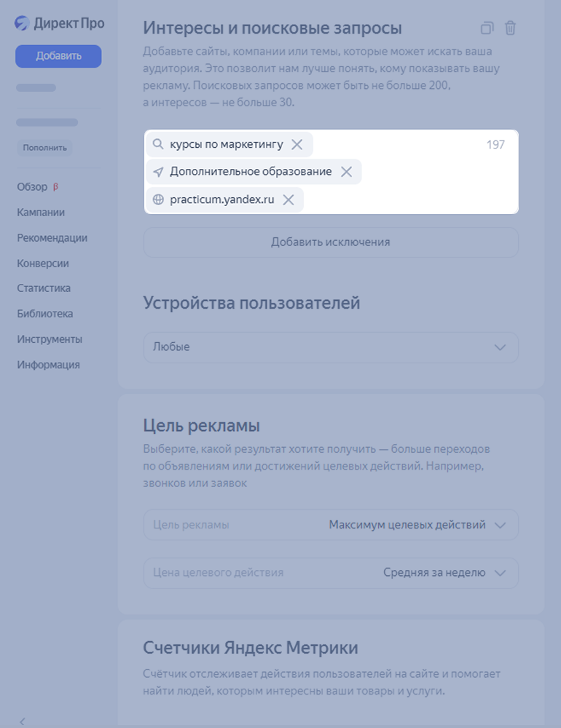This screenshot has height=728, width=561.
Task: Open the Цена целевого действия dropdown
Action: (x=331, y=573)
